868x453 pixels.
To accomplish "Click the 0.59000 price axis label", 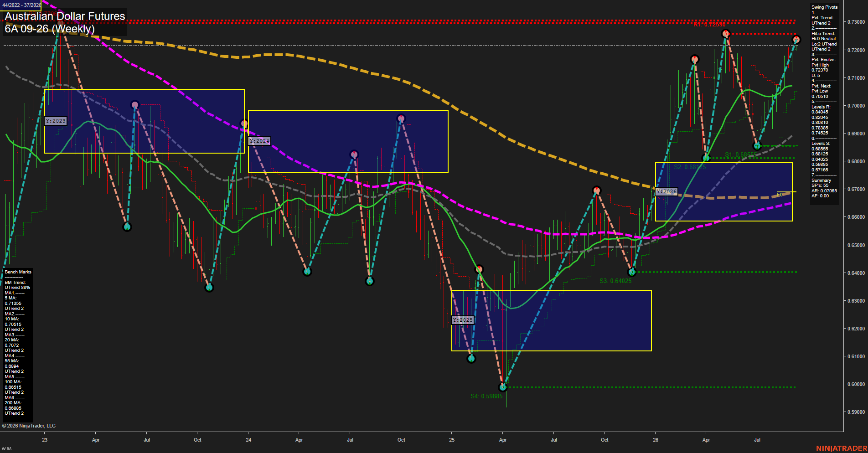I will pos(856,412).
